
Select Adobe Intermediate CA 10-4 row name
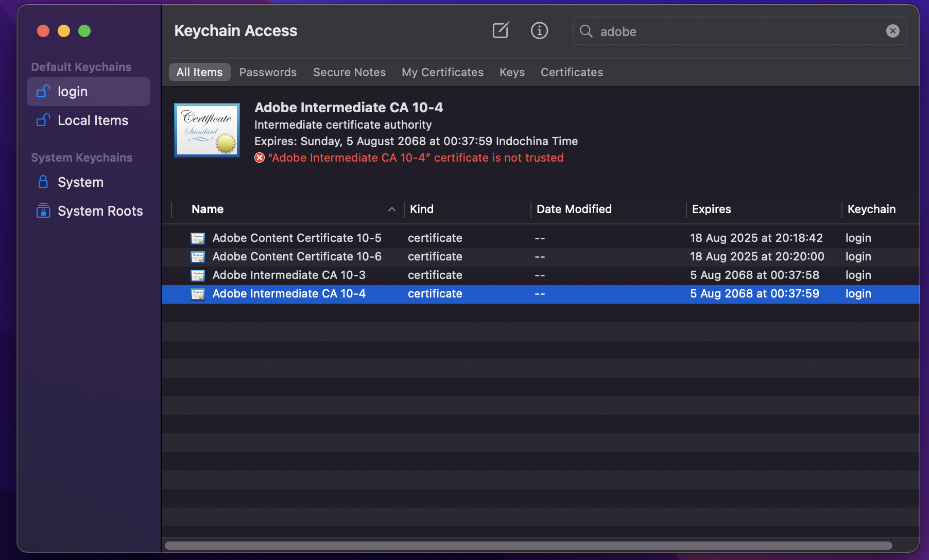(x=289, y=293)
